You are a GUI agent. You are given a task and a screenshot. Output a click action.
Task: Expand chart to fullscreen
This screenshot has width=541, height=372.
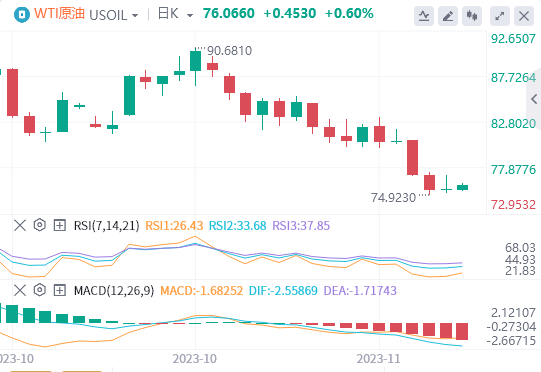point(500,16)
